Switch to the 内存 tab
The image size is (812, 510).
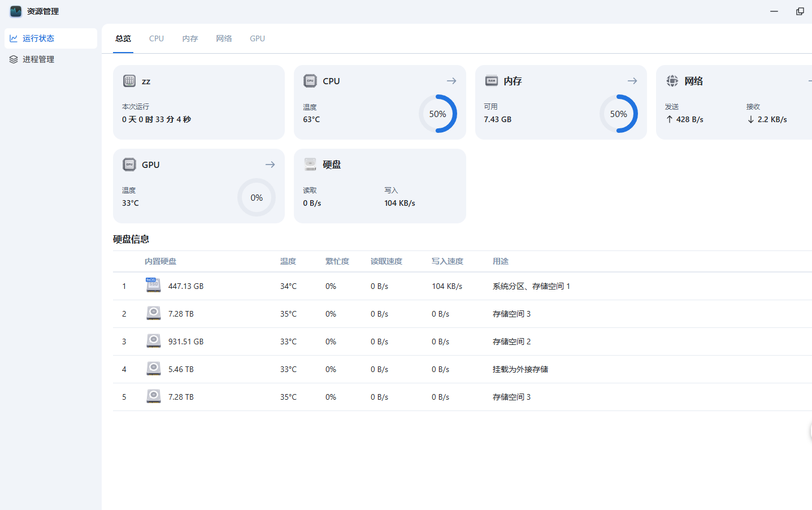pos(190,38)
